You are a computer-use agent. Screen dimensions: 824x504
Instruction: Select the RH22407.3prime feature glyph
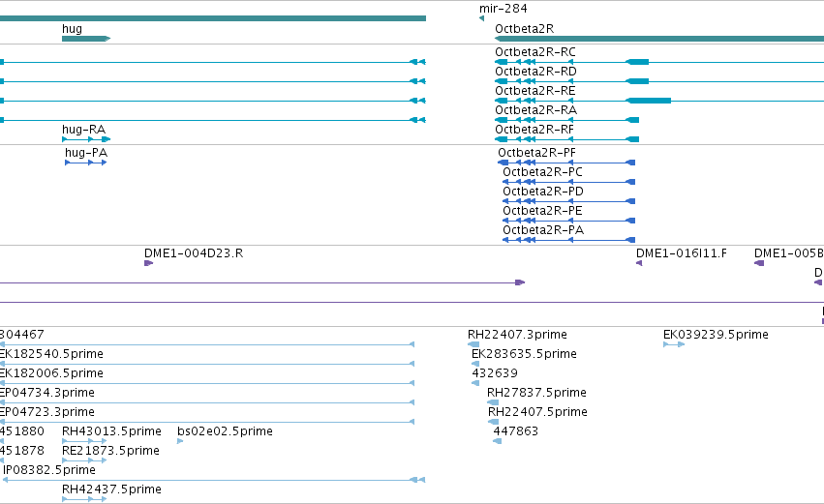pos(473,344)
